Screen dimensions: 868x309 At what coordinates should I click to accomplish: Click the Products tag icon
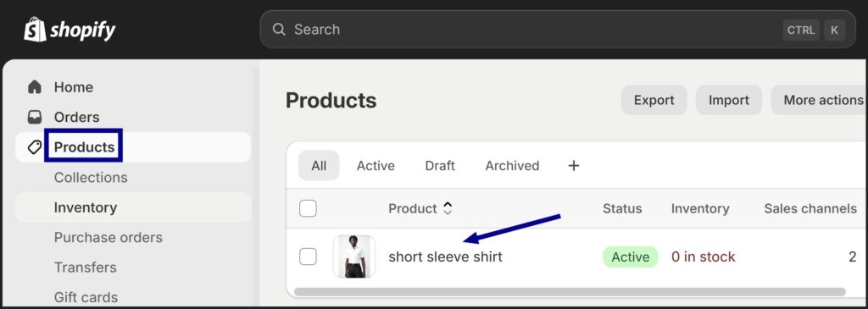tap(34, 147)
